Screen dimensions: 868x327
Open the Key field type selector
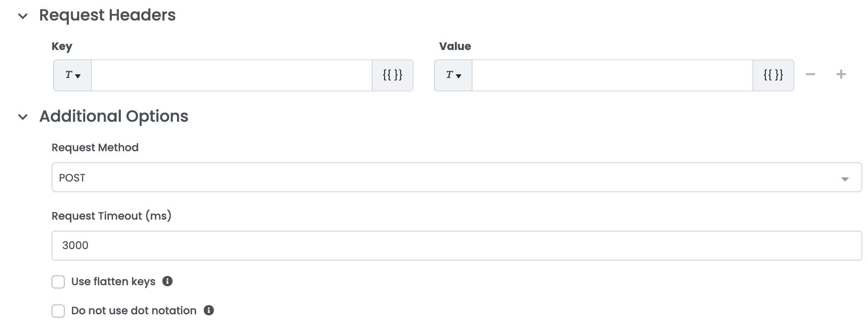[x=72, y=75]
